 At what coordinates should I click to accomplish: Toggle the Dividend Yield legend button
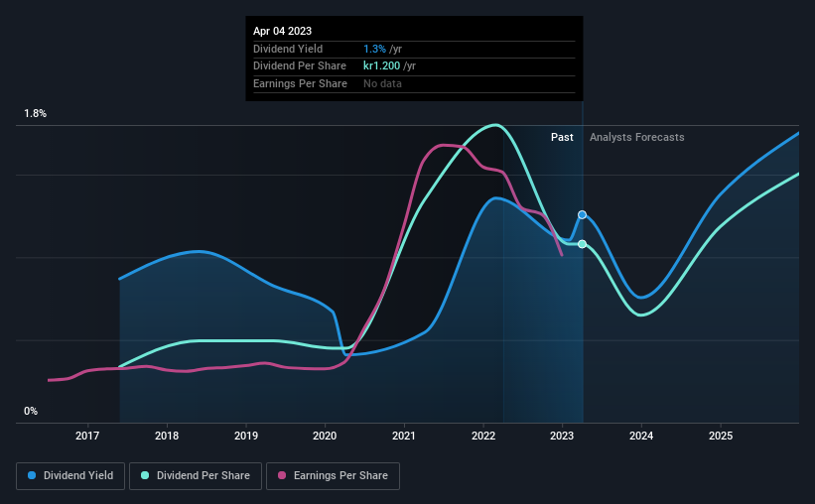(70, 476)
